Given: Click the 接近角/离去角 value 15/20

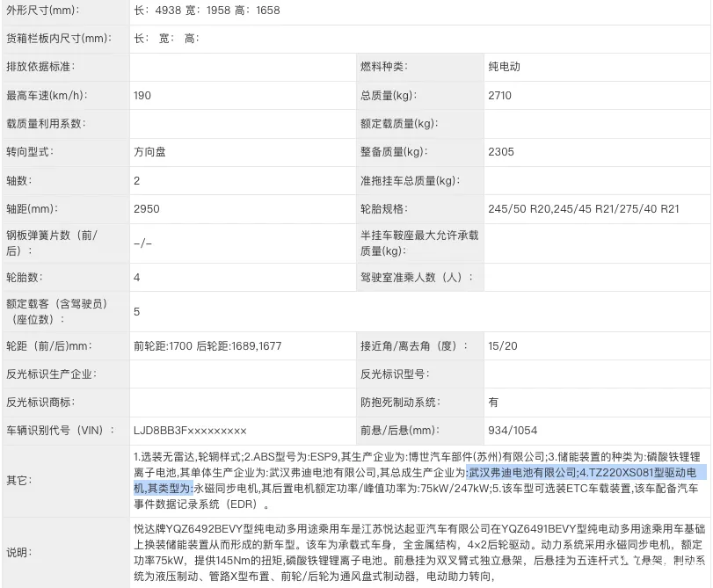Looking at the screenshot, I should (501, 346).
